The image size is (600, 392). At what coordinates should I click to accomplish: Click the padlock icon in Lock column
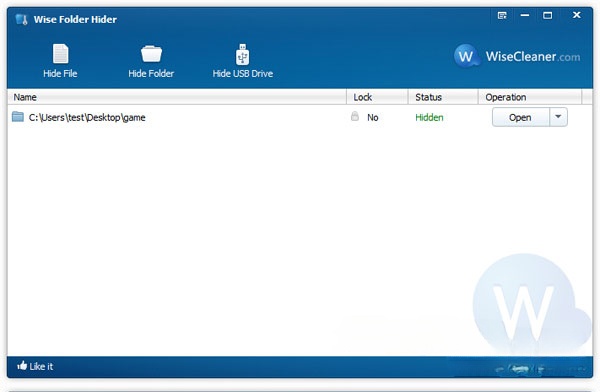tap(355, 116)
